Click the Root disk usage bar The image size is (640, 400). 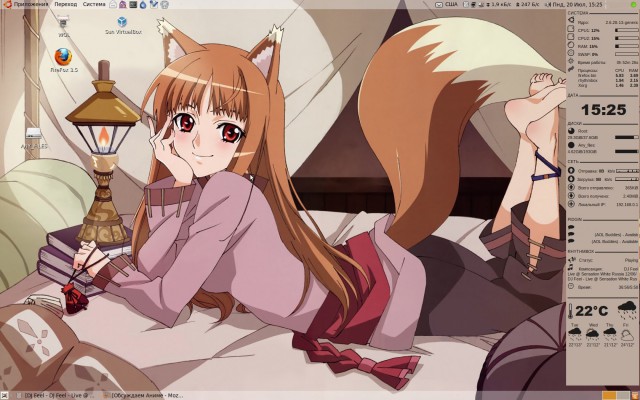pyautogui.click(x=627, y=137)
